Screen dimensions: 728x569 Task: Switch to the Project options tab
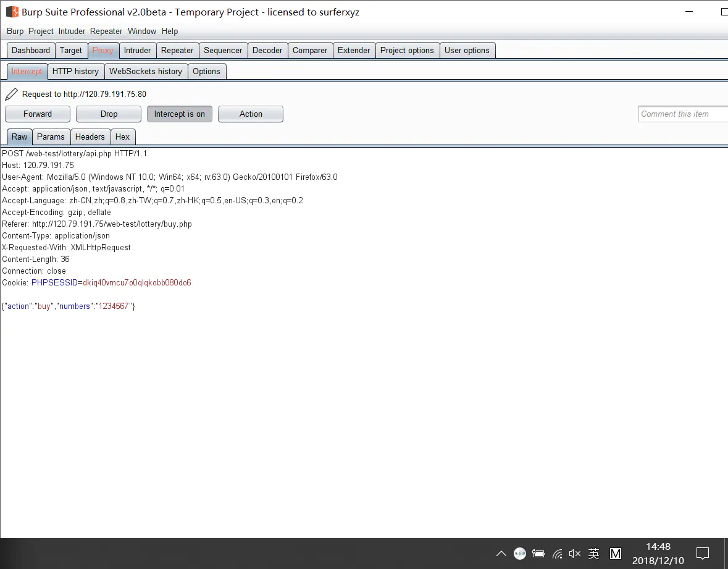[407, 50]
